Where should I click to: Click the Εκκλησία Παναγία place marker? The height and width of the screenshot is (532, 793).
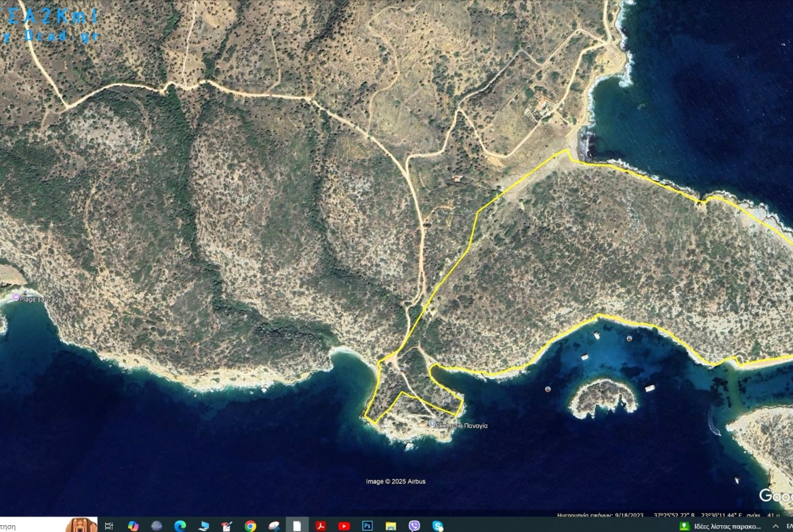click(x=431, y=424)
